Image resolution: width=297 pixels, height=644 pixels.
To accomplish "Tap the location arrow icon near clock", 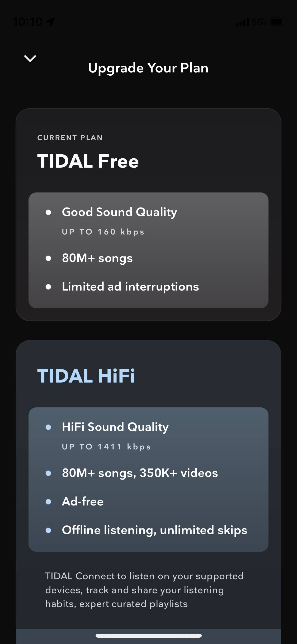I will pyautogui.click(x=51, y=22).
